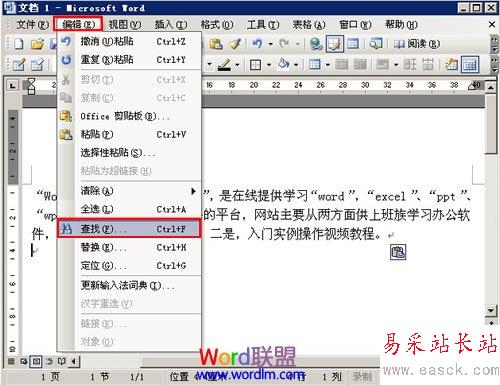This screenshot has height=385, width=500.
Task: Choose 粘贴(P) menu entry
Action: pos(129,134)
